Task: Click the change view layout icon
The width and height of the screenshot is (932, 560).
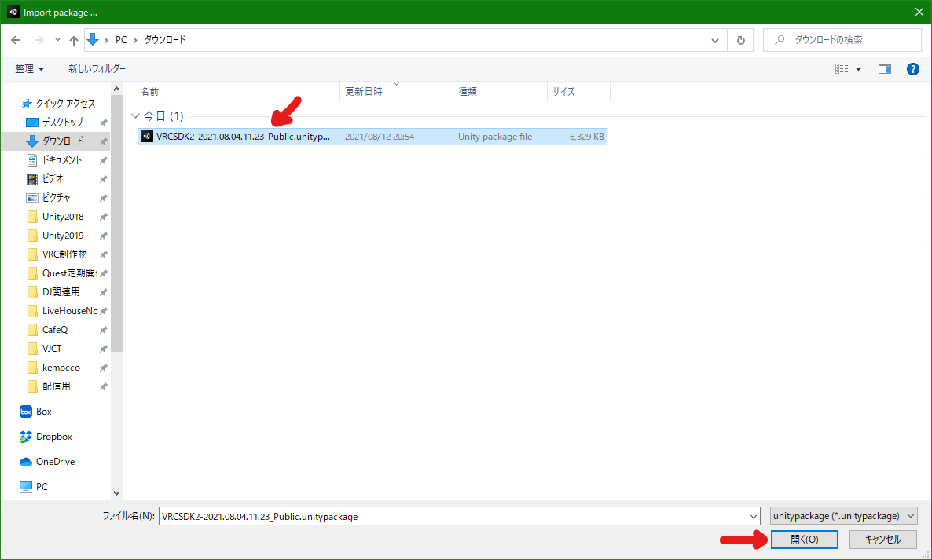Action: 842,69
